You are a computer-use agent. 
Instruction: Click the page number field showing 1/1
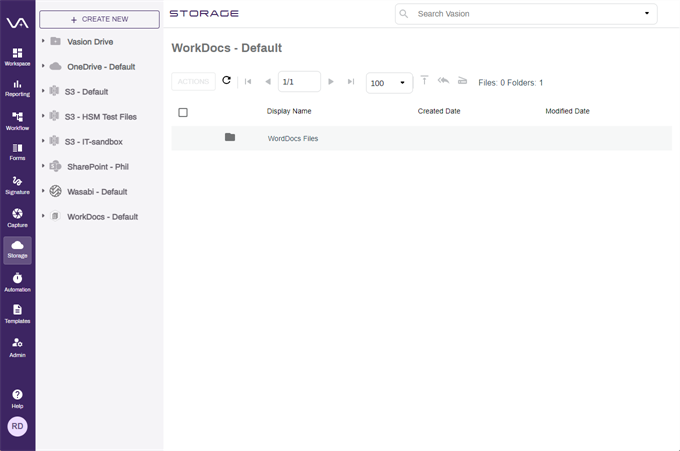pyautogui.click(x=299, y=82)
